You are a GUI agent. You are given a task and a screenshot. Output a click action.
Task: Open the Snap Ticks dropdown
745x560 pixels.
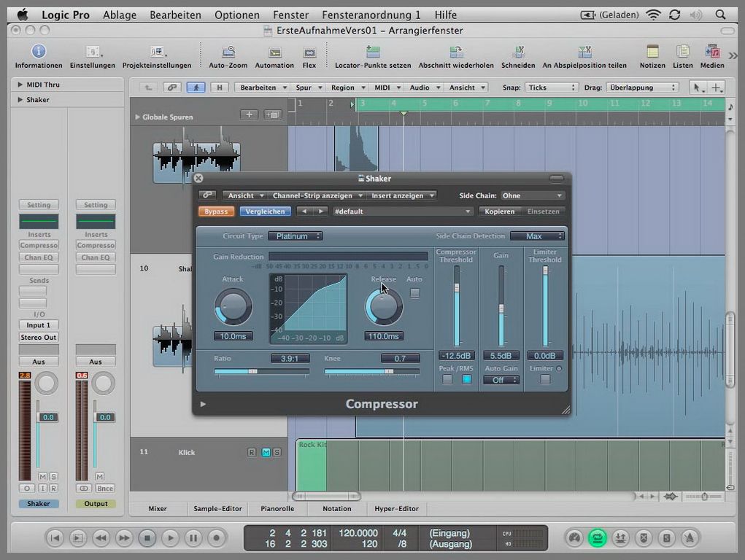point(551,87)
